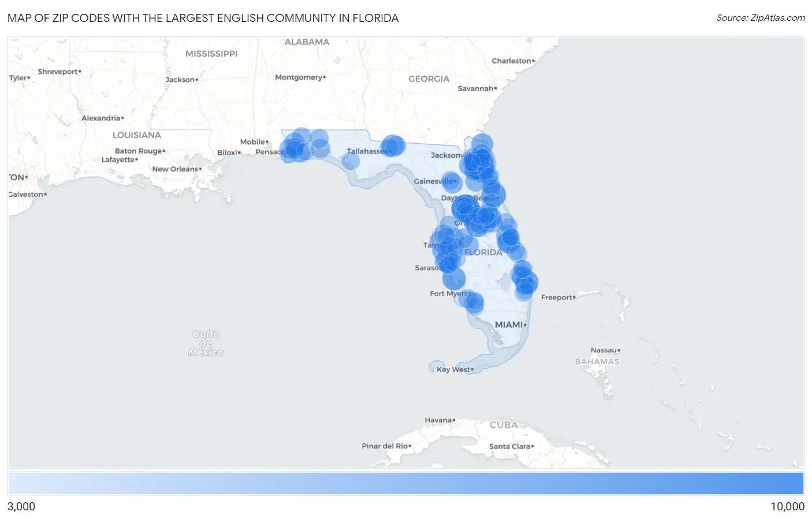Click the LOUISIANA state label
This screenshot has height=519, width=812.
click(137, 135)
